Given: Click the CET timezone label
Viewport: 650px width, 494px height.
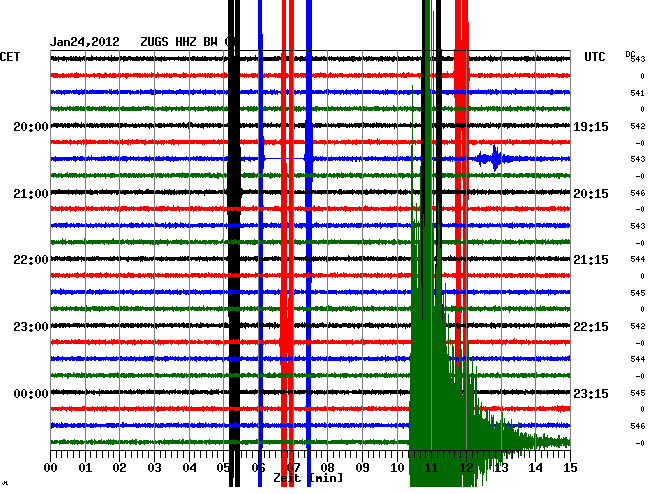Looking at the screenshot, I should coord(10,57).
